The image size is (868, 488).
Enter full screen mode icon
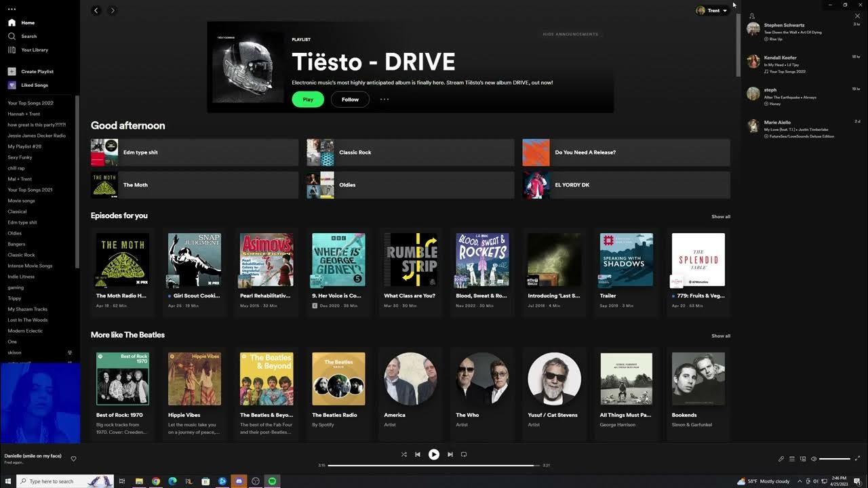pyautogui.click(x=858, y=459)
